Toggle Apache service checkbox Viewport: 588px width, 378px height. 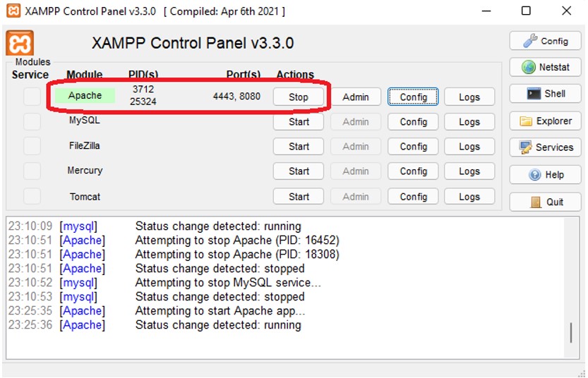(x=32, y=97)
